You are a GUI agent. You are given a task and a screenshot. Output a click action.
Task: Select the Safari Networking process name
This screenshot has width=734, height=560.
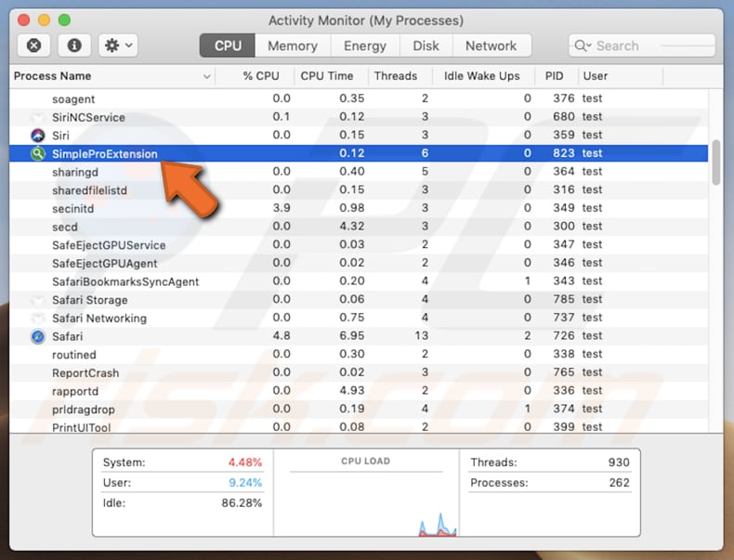tap(99, 319)
